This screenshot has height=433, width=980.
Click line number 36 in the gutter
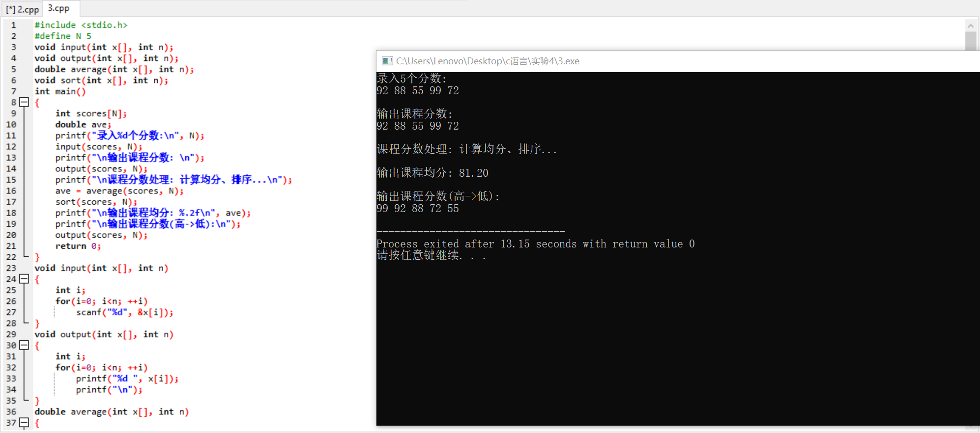point(11,412)
